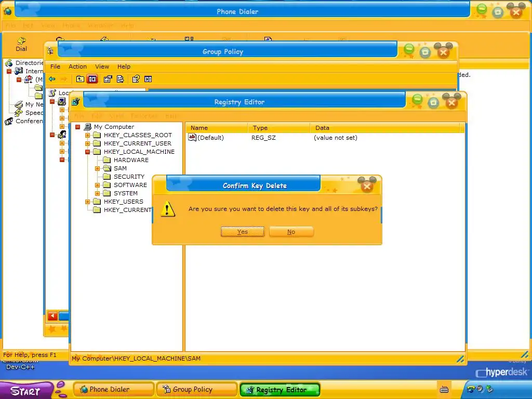
Task: Click the keyboard icon on the taskbar
Action: [444, 390]
